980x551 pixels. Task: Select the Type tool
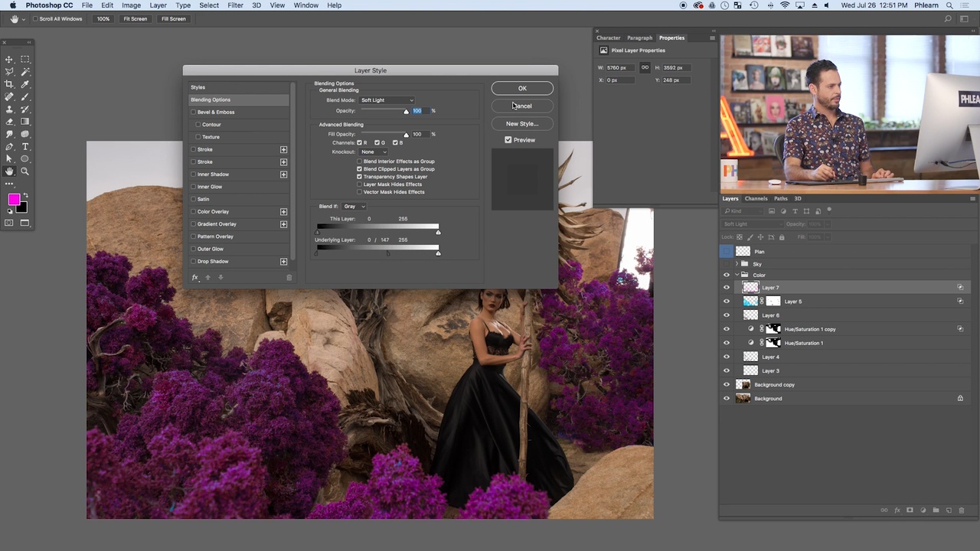click(24, 146)
